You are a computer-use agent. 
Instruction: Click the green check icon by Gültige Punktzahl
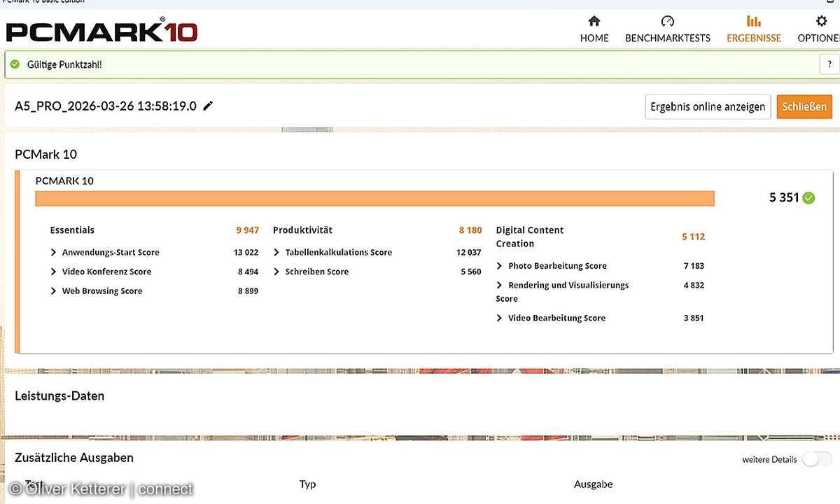pyautogui.click(x=15, y=64)
